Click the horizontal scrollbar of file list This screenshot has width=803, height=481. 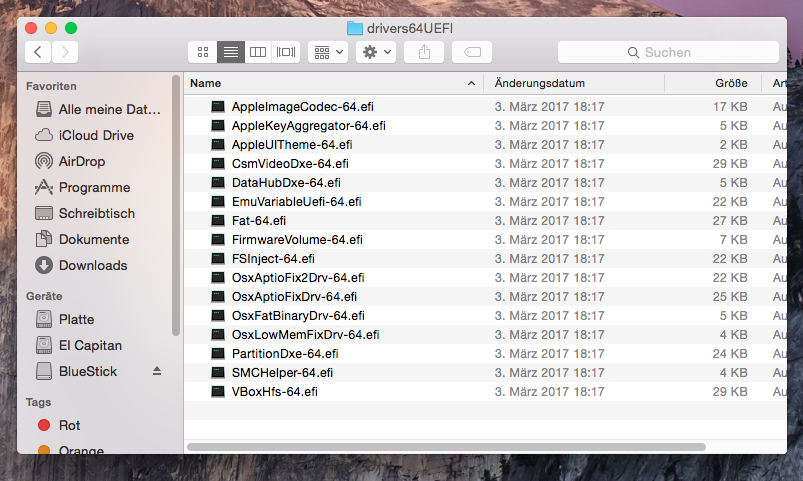coord(446,447)
